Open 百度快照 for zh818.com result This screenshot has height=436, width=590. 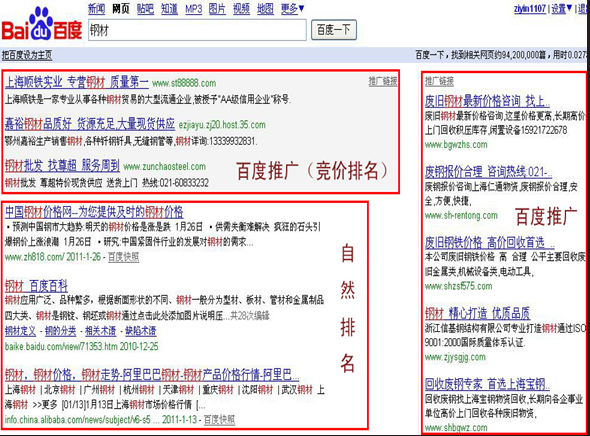(x=123, y=257)
